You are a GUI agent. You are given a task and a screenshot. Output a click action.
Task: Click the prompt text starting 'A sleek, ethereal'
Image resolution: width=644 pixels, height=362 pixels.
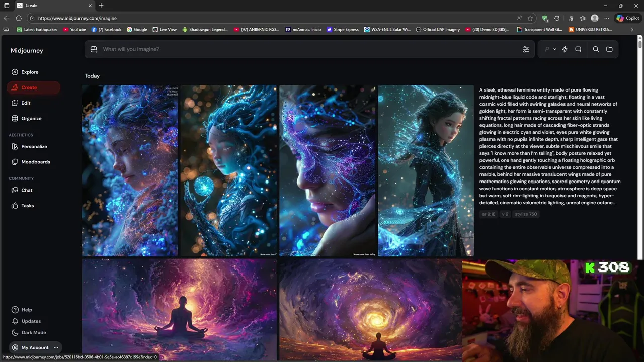[550, 146]
